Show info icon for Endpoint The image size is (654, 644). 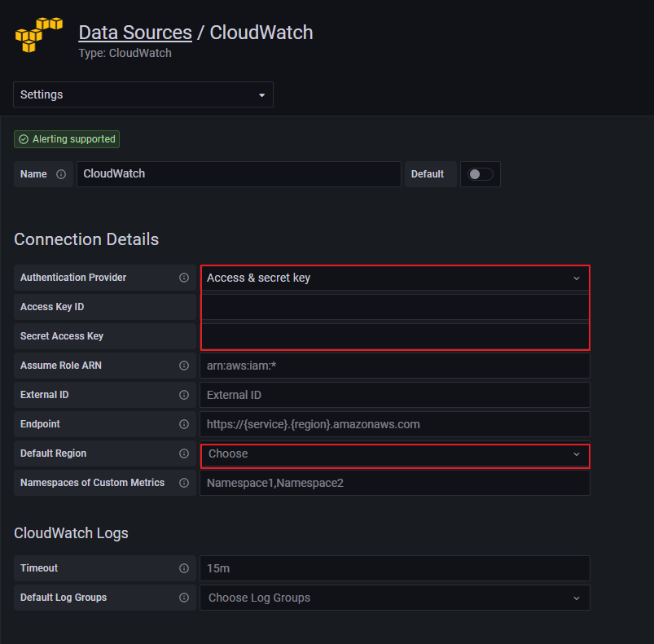tap(184, 424)
